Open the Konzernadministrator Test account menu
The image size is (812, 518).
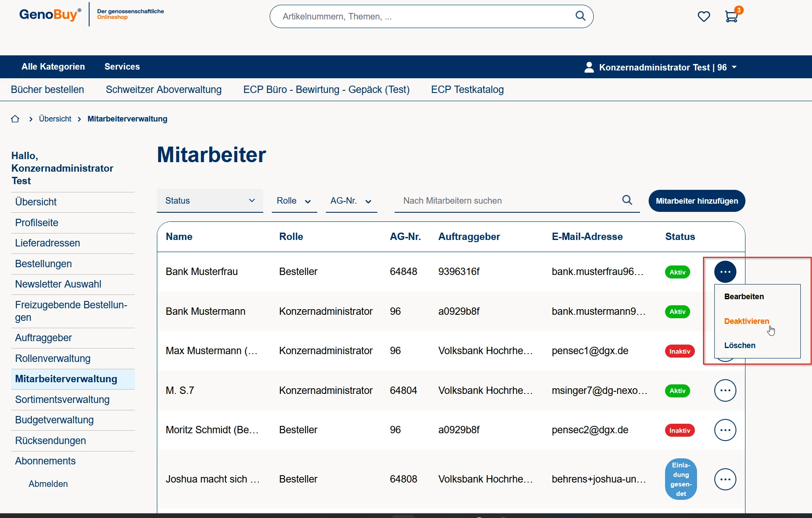(661, 67)
